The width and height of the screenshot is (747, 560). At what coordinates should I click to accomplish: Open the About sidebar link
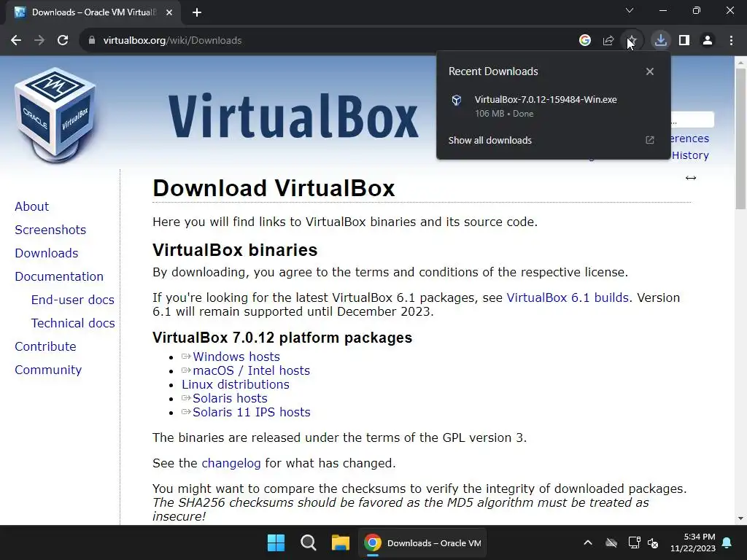point(31,206)
